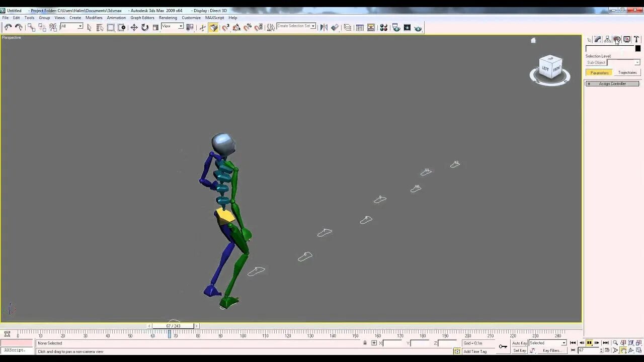Open the Animation menu

click(116, 18)
